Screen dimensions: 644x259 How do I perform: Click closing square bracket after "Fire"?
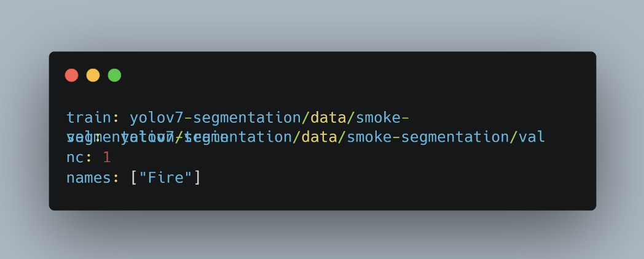(197, 178)
